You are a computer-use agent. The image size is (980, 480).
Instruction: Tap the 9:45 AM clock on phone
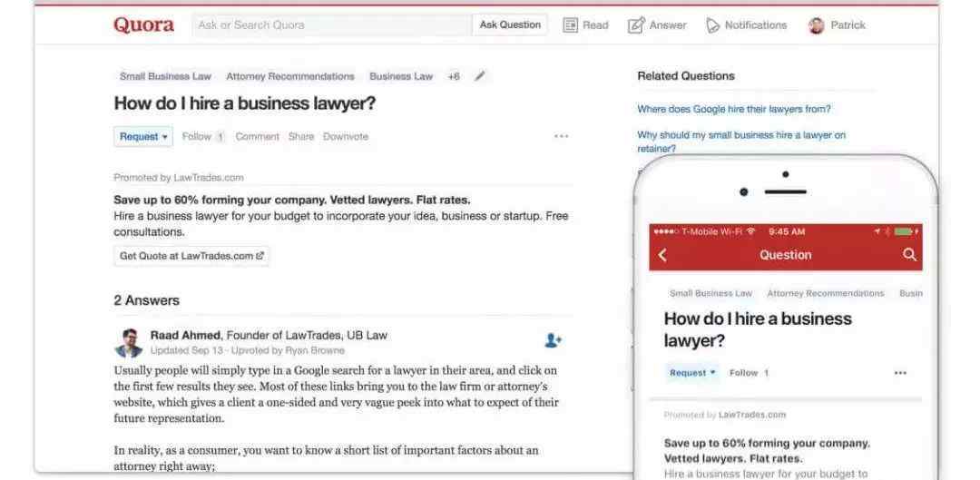[786, 231]
